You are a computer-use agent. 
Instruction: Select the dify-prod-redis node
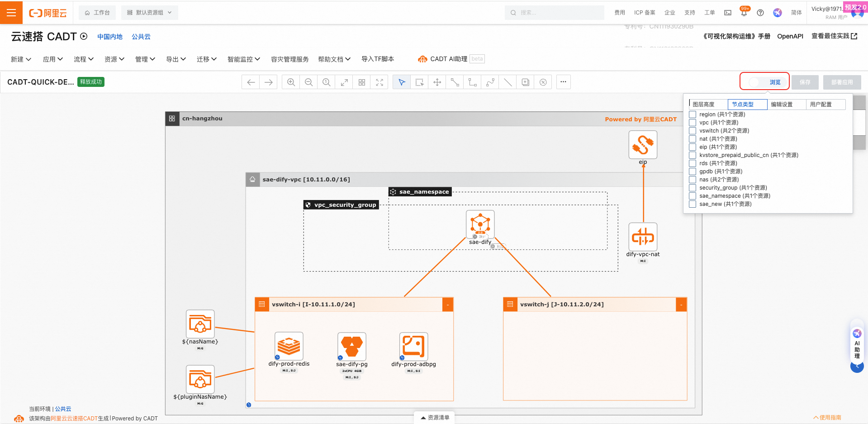tap(289, 346)
